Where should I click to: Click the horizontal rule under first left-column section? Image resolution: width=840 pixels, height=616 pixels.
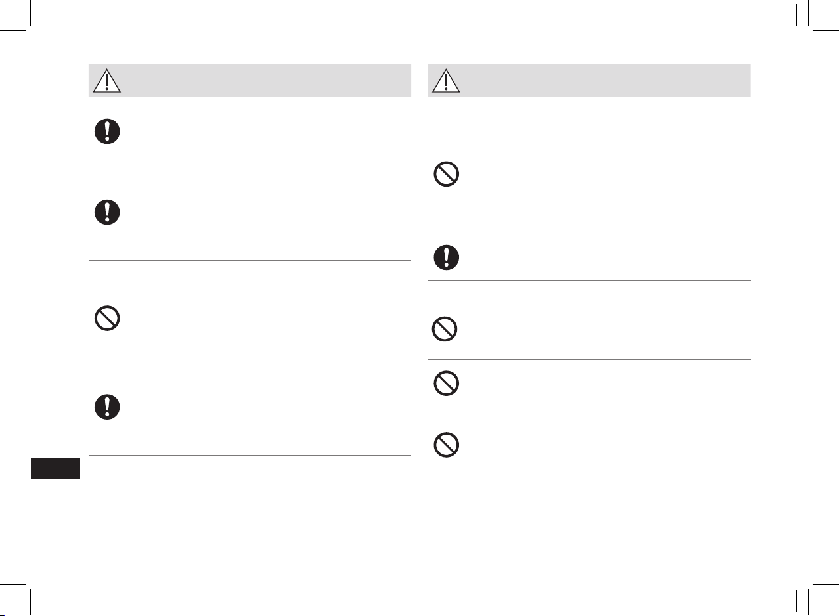(x=250, y=164)
